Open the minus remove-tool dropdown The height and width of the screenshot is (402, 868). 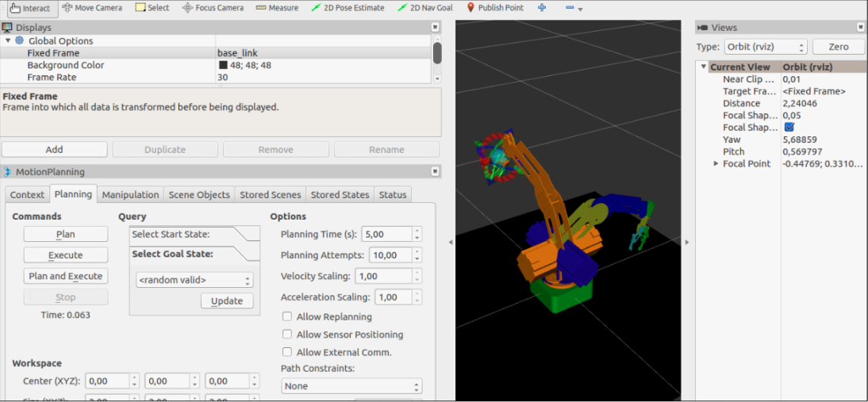coord(574,8)
